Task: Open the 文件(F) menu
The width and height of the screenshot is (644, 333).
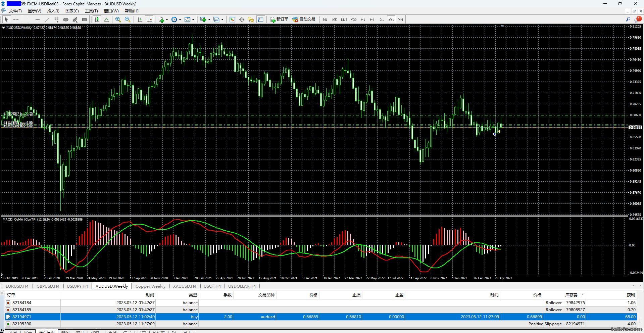Action: 15,11
